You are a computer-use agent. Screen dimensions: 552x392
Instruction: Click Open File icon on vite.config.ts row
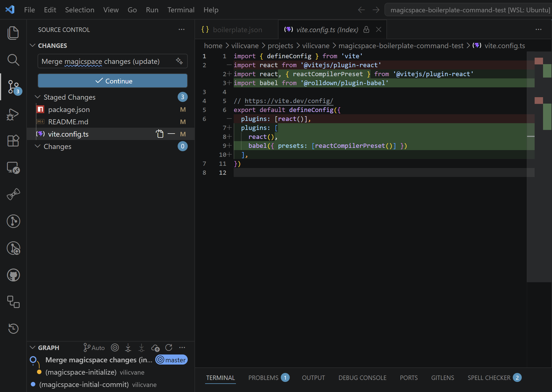click(160, 134)
